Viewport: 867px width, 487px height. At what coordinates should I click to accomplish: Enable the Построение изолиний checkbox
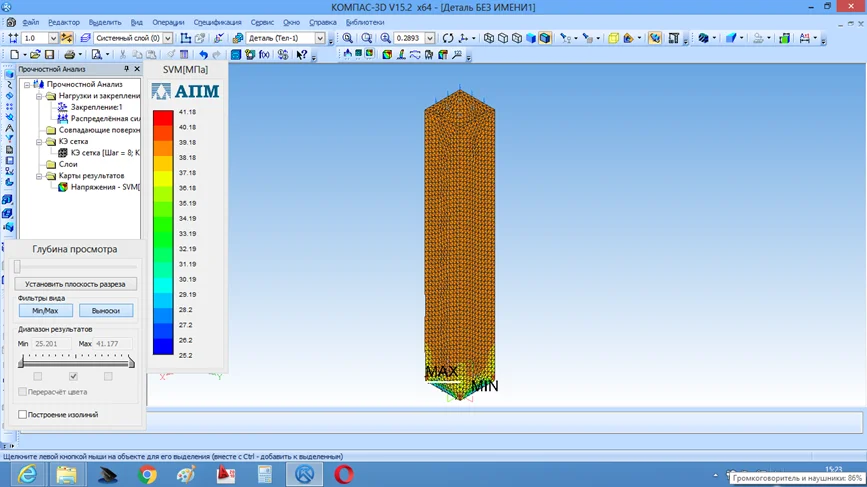(x=23, y=414)
